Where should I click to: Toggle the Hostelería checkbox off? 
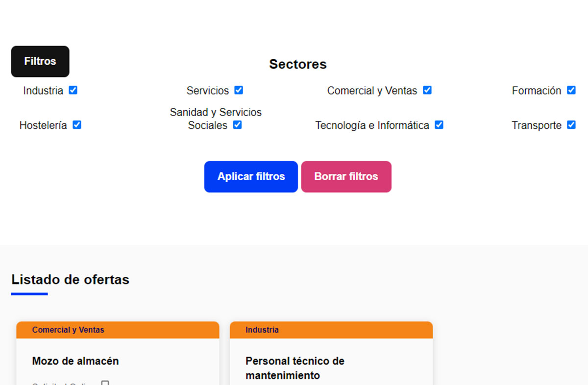coord(77,125)
